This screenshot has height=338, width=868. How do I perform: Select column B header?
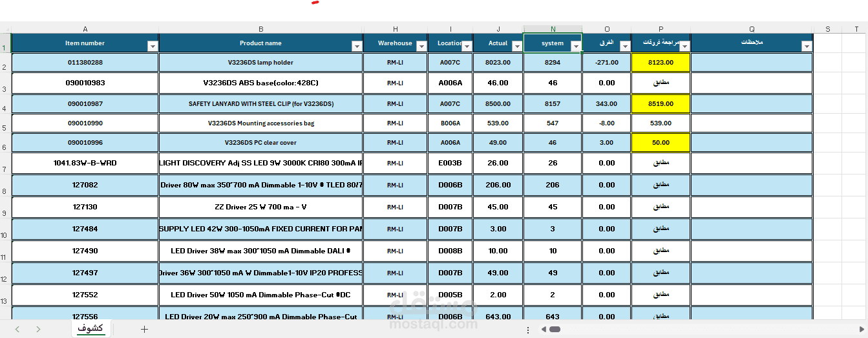(261, 29)
